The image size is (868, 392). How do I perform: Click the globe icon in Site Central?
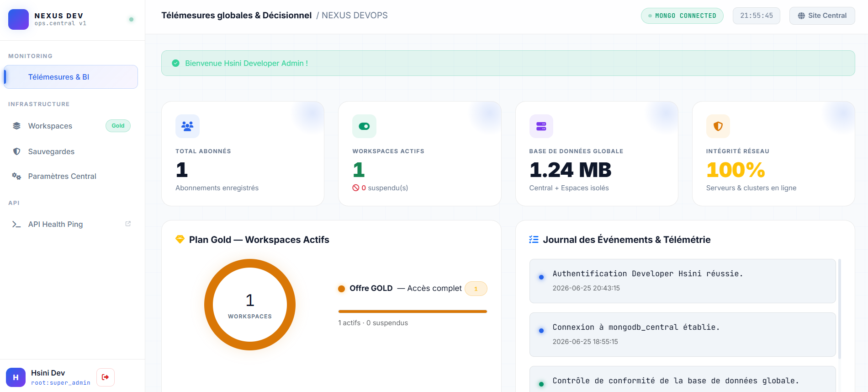801,16
